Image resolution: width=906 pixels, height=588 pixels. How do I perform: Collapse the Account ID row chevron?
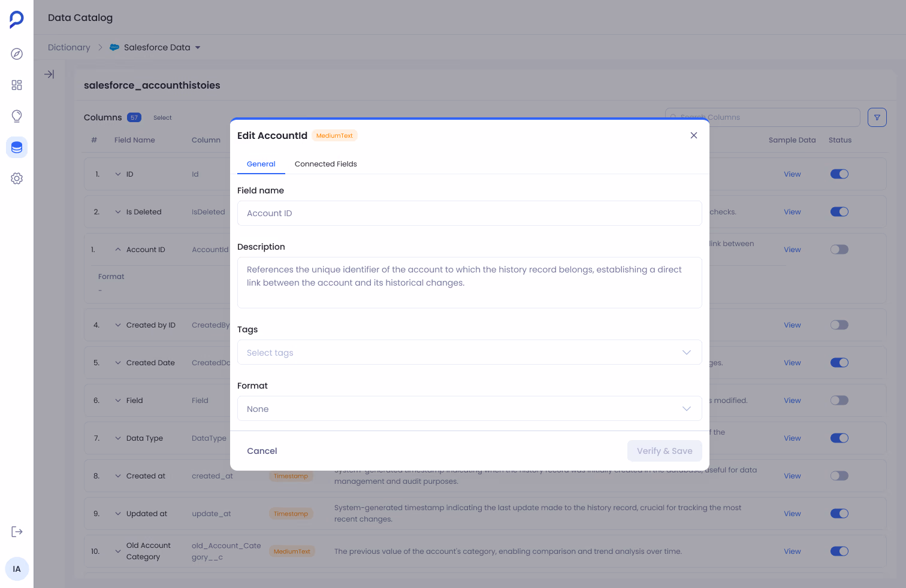118,250
